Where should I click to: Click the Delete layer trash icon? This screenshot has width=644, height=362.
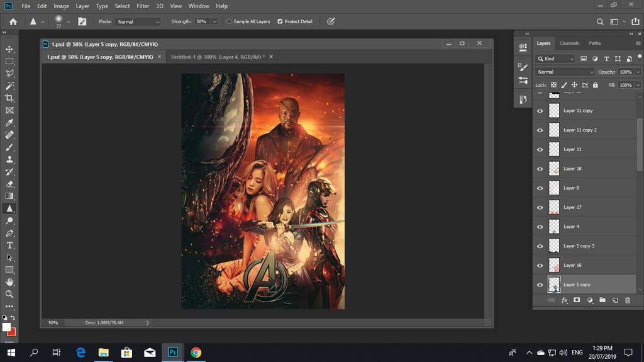click(x=628, y=300)
